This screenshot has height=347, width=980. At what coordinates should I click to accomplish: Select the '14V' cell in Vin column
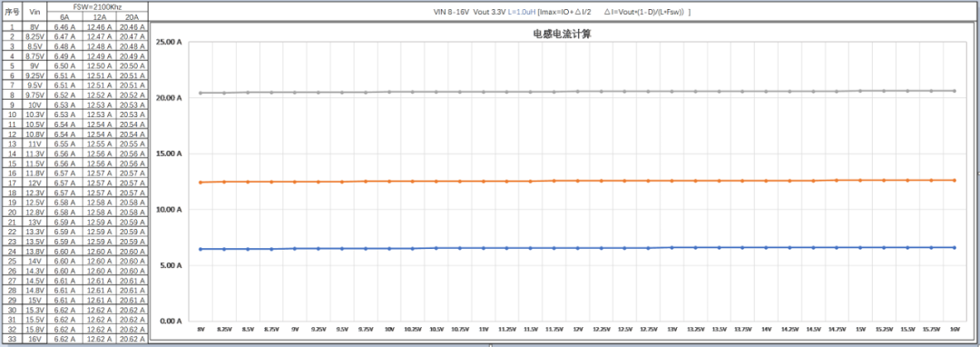click(x=35, y=261)
